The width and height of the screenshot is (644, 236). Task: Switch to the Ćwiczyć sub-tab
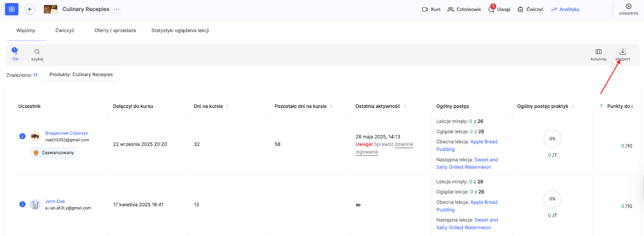click(65, 31)
